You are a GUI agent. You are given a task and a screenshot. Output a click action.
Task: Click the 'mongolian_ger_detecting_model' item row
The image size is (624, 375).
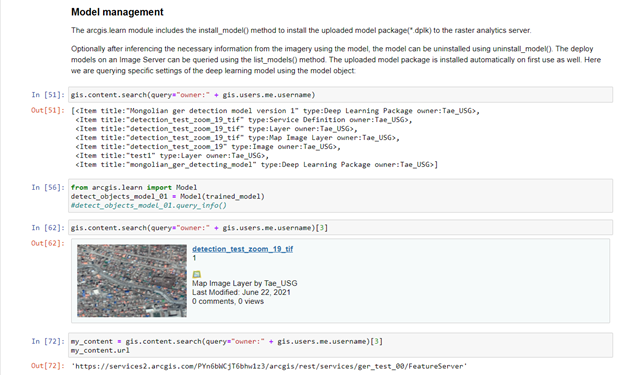point(256,164)
